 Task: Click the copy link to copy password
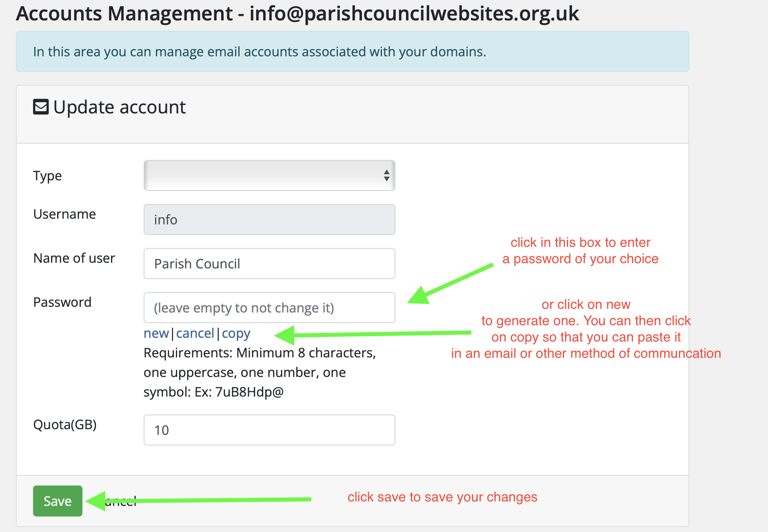(x=236, y=333)
